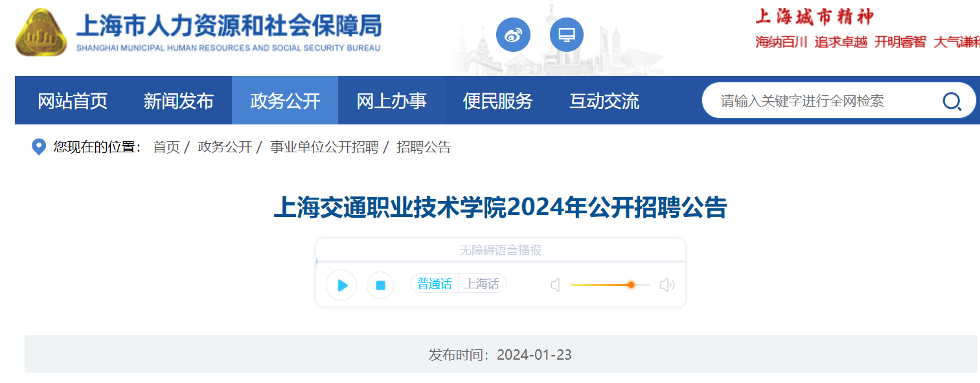Go to 首页 in breadcrumb
The image size is (980, 383).
[x=166, y=147]
